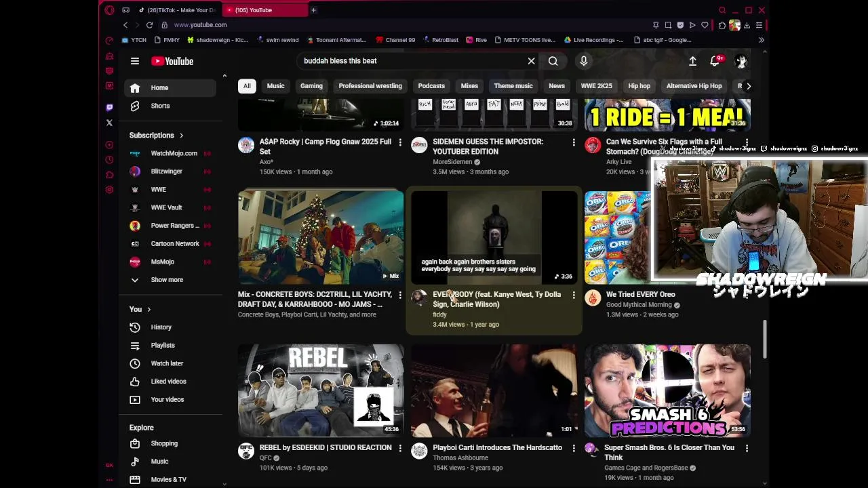The width and height of the screenshot is (868, 488).
Task: Expand the Subscriptions section chevron
Action: click(181, 136)
